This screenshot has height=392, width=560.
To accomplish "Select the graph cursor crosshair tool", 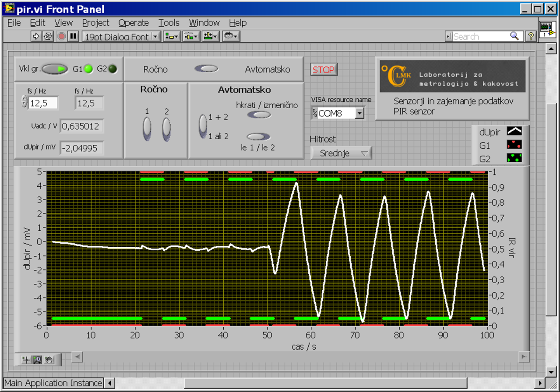I will click(26, 360).
